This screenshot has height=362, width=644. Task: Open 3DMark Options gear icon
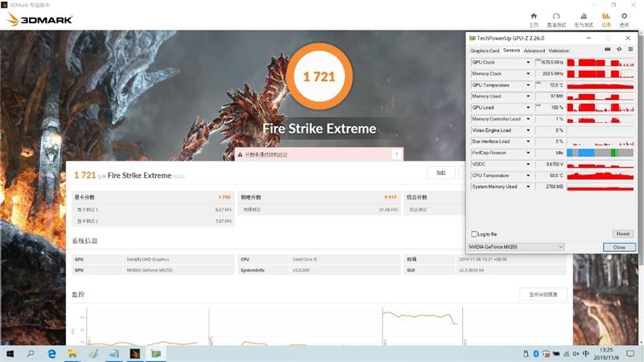tap(625, 16)
